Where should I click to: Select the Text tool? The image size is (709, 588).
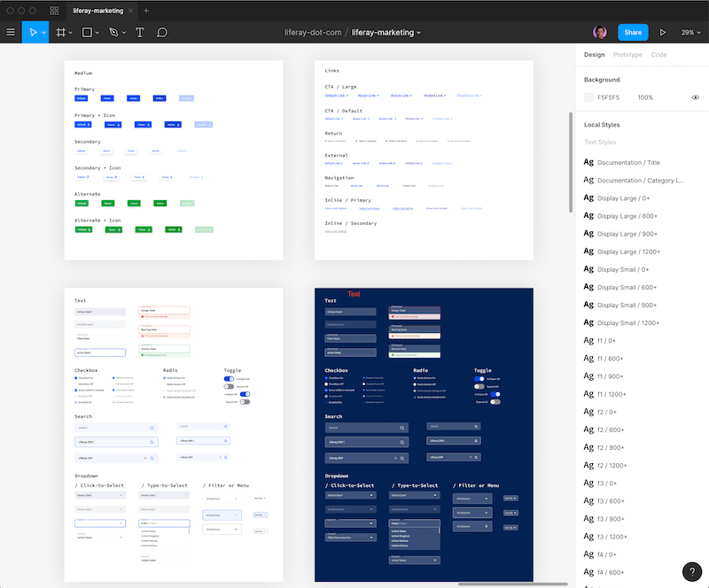tap(138, 32)
